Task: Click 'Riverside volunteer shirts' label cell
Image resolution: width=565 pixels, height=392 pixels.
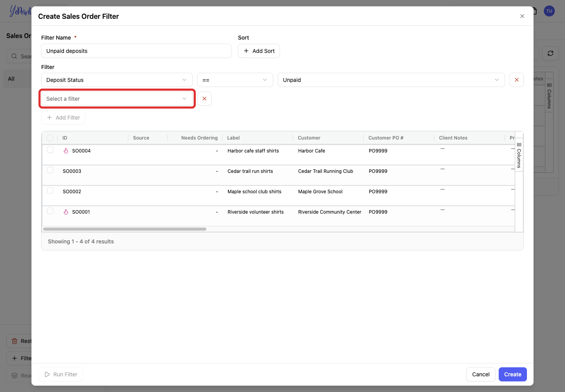Action: (255, 212)
